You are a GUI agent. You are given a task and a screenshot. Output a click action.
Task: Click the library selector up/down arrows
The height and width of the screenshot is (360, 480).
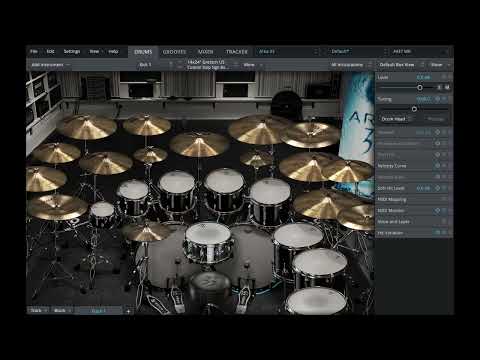pos(316,52)
